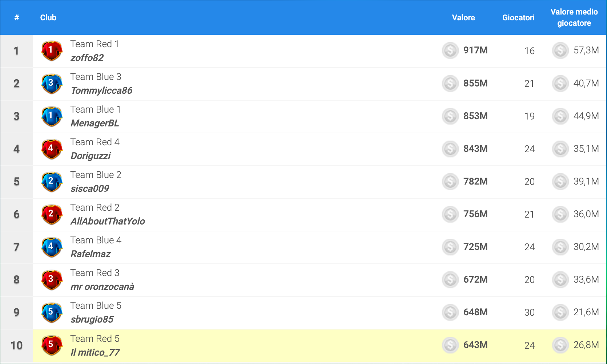Click the Team Red 3 jersey badge
Viewport: 607px width, 364px height.
(x=52, y=280)
